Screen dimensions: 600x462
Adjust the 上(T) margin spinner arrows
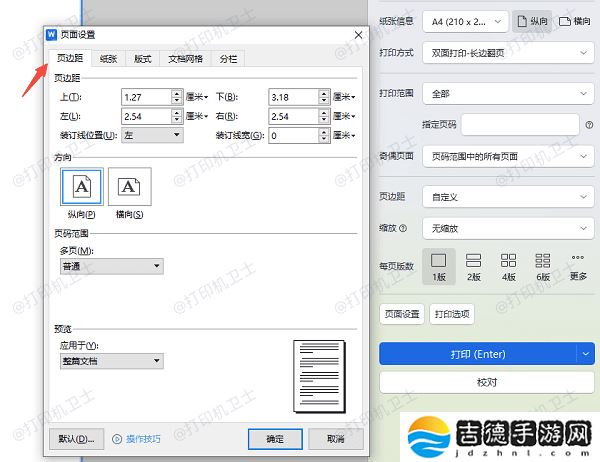point(177,97)
